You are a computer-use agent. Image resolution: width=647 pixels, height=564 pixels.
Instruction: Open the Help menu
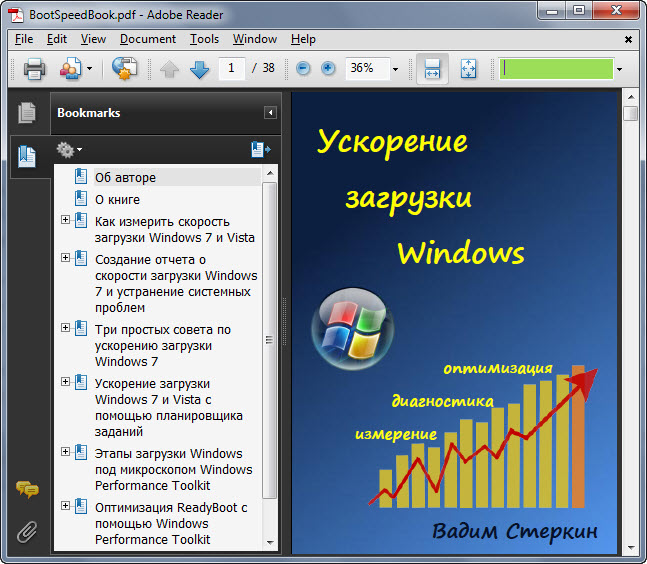click(x=303, y=39)
